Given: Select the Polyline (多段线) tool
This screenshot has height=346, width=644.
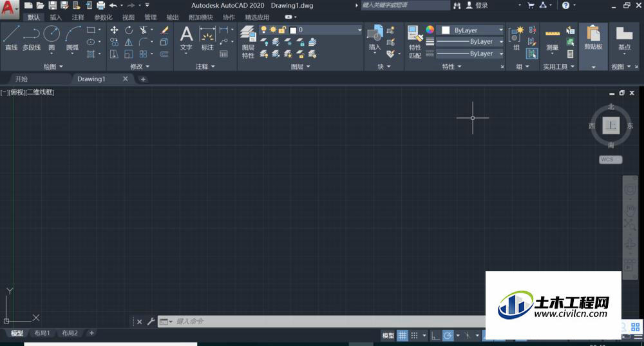Looking at the screenshot, I should pyautogui.click(x=31, y=38).
